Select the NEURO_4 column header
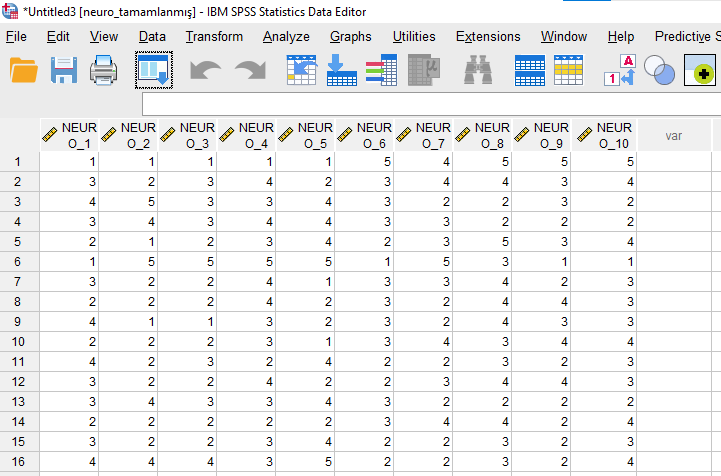The width and height of the screenshot is (721, 476). (x=246, y=135)
